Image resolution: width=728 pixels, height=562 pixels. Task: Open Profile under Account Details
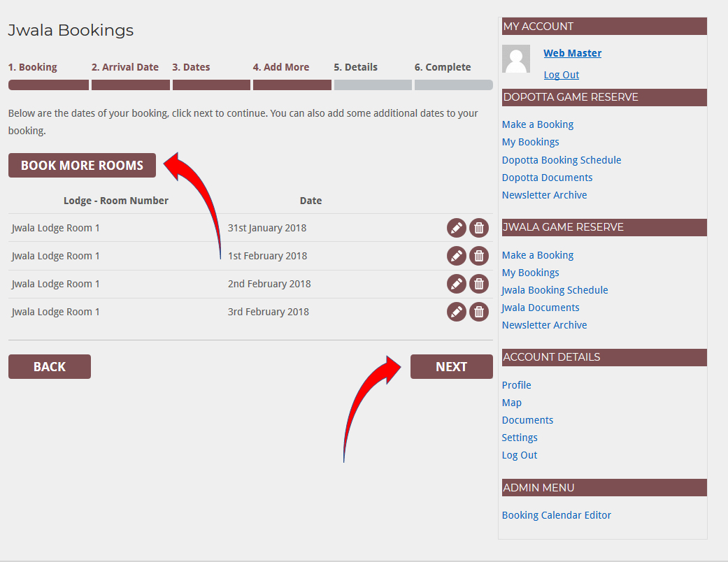click(x=516, y=385)
